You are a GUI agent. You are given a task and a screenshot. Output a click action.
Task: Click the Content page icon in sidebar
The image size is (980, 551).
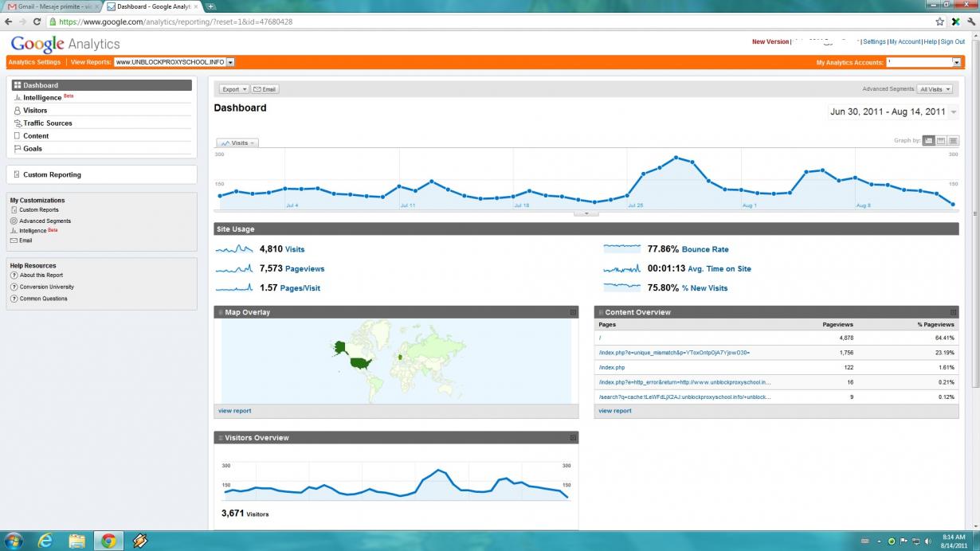pyautogui.click(x=18, y=136)
